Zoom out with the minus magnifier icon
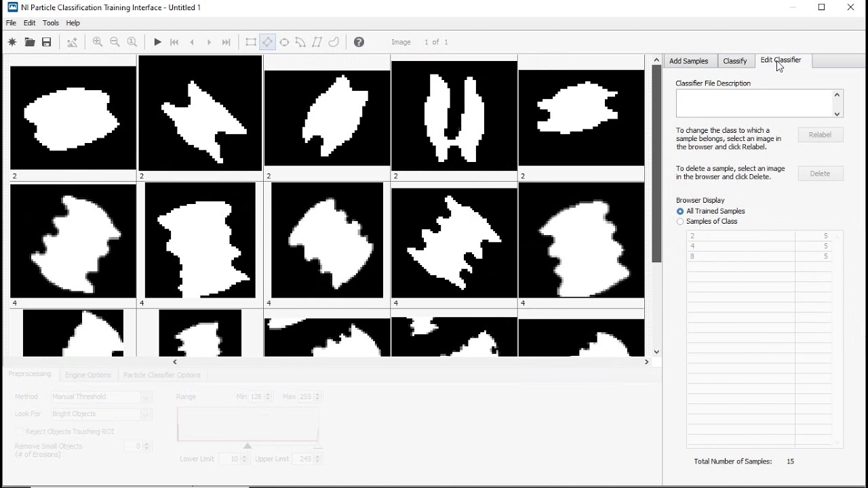868x488 pixels. [115, 42]
